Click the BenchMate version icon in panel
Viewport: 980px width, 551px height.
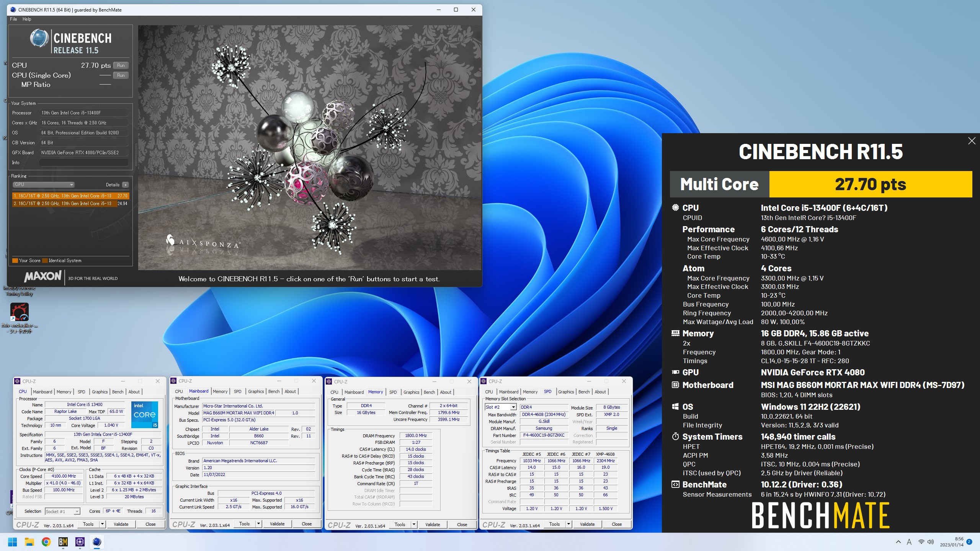point(676,484)
